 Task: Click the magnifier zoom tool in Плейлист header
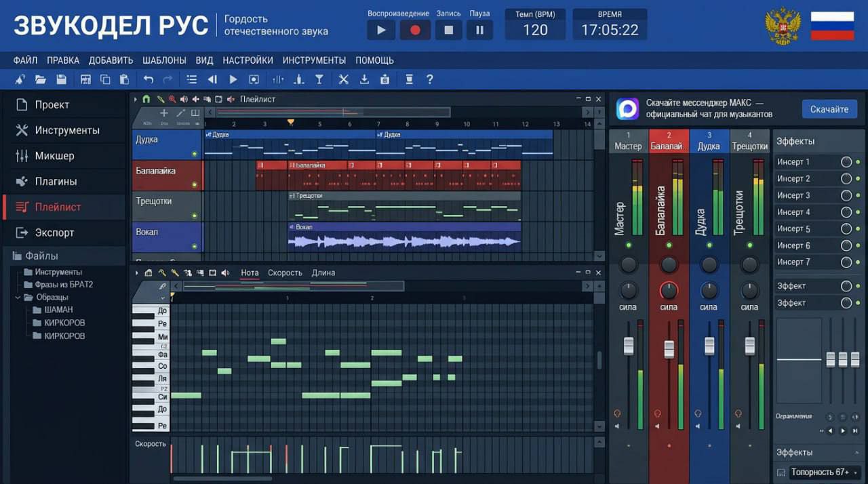pyautogui.click(x=172, y=99)
